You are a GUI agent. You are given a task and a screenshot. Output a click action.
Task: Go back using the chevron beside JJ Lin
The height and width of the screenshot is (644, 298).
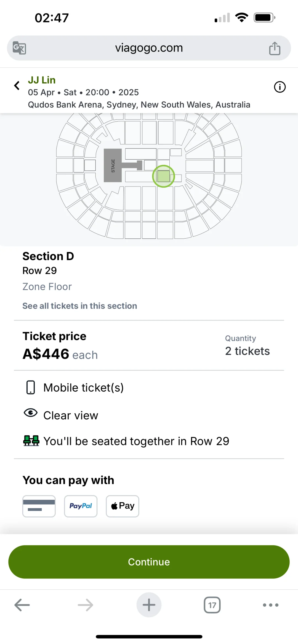click(x=17, y=86)
